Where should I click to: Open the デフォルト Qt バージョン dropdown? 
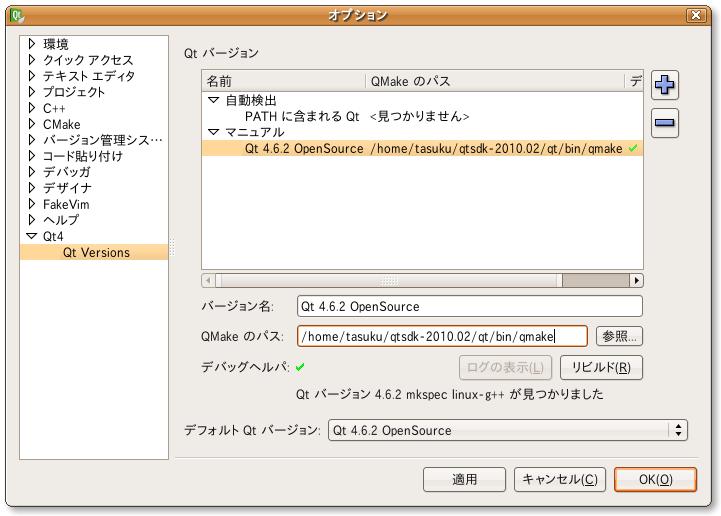[508, 430]
